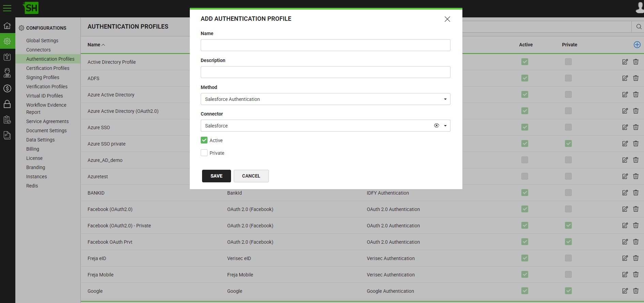Open the Method dropdown
Viewport: 644px width, 303px height.
325,99
